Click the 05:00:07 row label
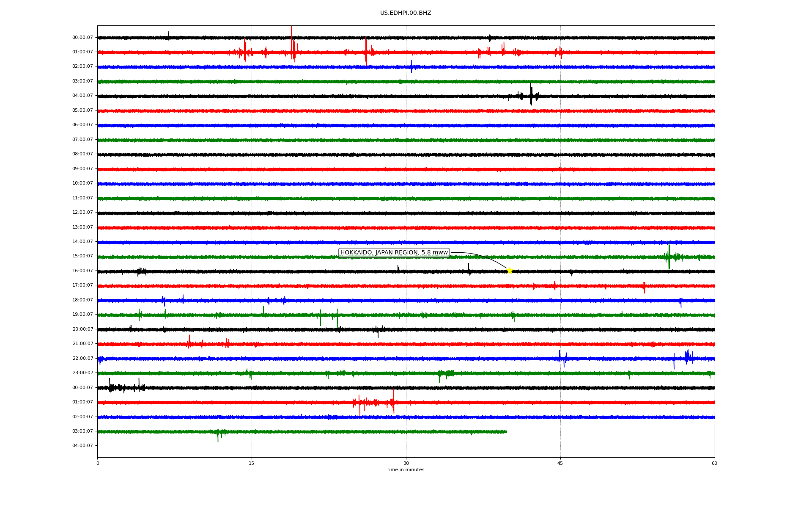812x508 pixels. [82, 110]
